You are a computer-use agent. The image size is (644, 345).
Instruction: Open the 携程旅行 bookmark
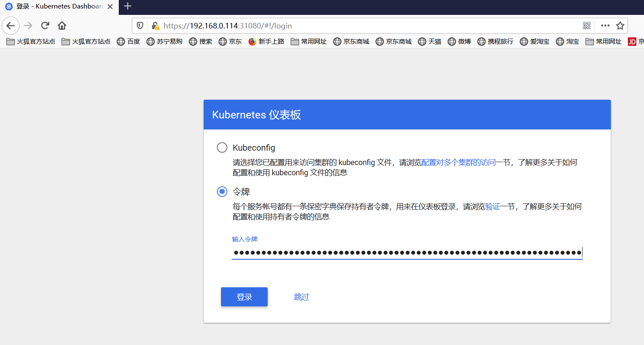click(496, 42)
